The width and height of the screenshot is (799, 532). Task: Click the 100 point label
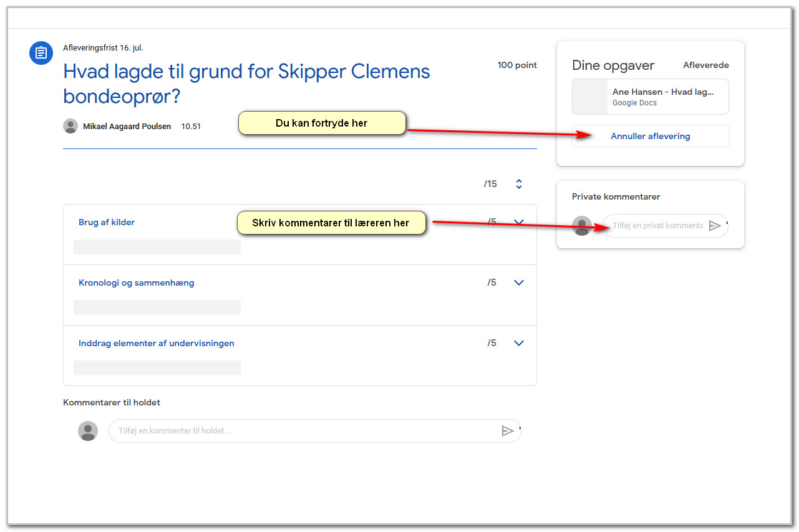coord(517,65)
